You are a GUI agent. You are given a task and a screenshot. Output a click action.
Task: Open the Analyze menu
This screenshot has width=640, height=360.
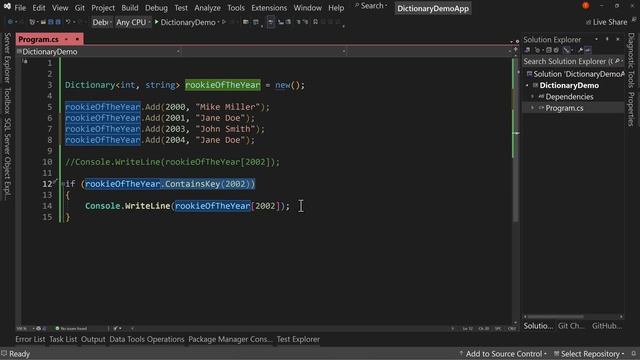pos(207,8)
